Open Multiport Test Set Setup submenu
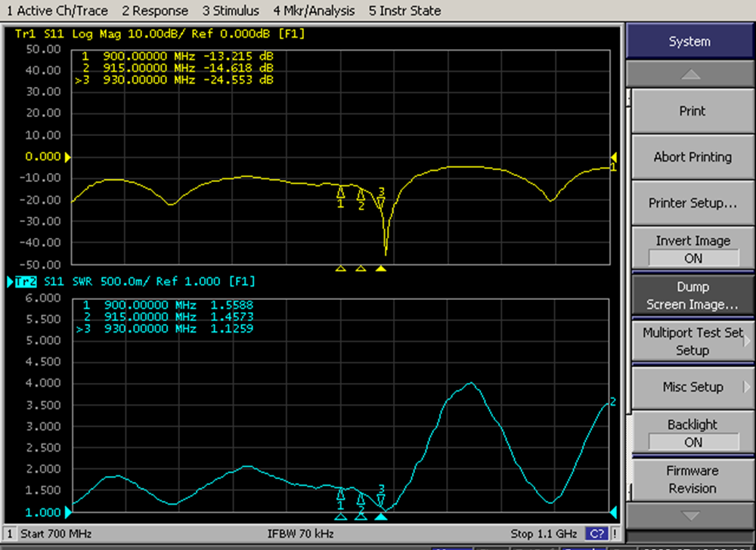 (692, 341)
